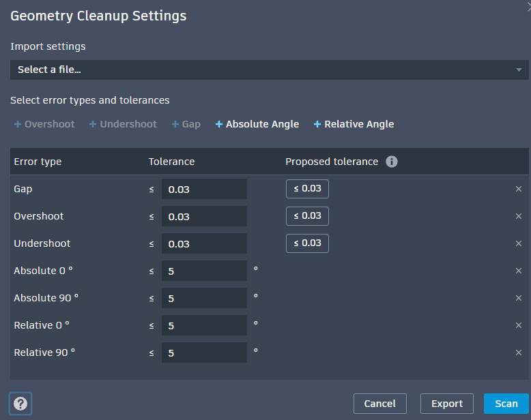
Task: Apply proposed tolerance for Undershoot
Action: pyautogui.click(x=307, y=243)
